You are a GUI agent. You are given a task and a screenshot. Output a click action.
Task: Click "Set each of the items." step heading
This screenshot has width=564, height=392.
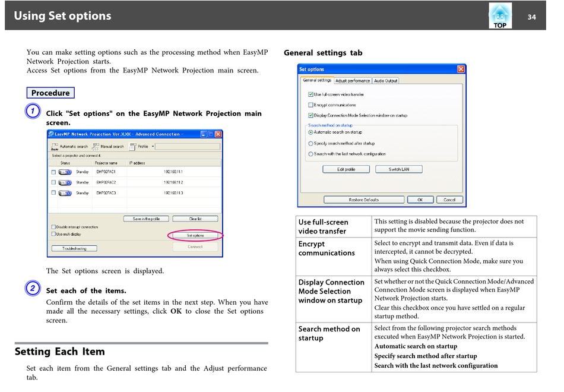(x=86, y=291)
